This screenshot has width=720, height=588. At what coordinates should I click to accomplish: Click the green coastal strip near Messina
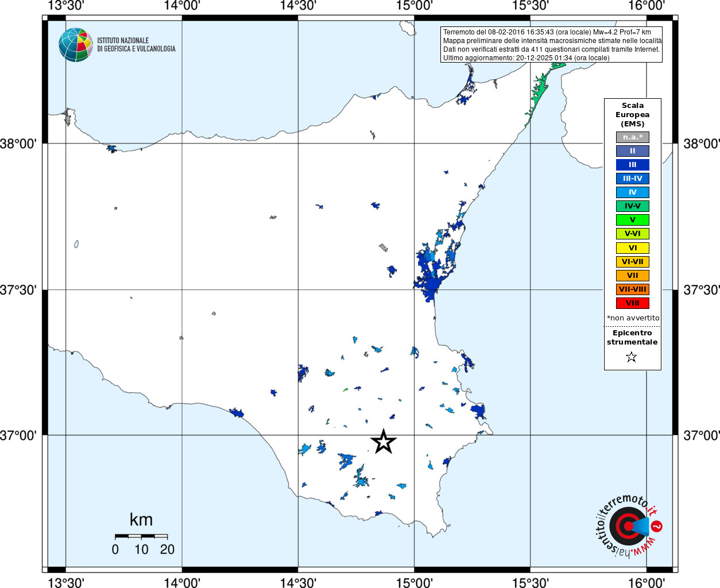click(x=540, y=89)
